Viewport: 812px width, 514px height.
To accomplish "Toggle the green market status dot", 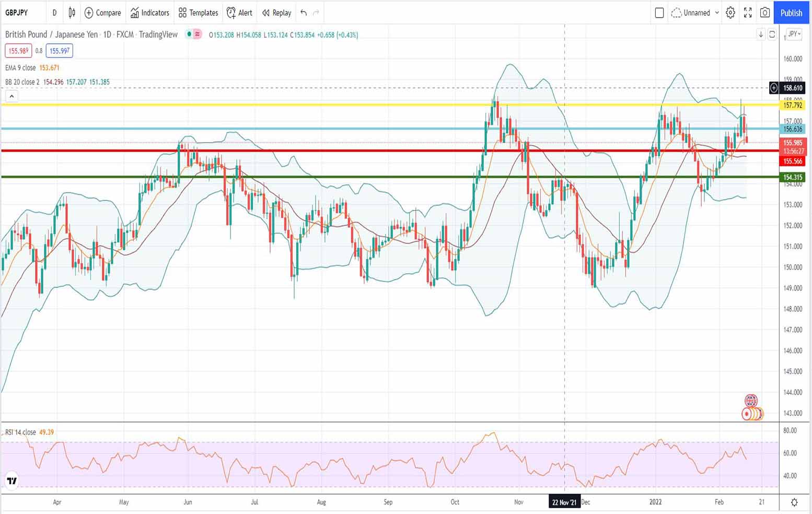I will pyautogui.click(x=189, y=34).
